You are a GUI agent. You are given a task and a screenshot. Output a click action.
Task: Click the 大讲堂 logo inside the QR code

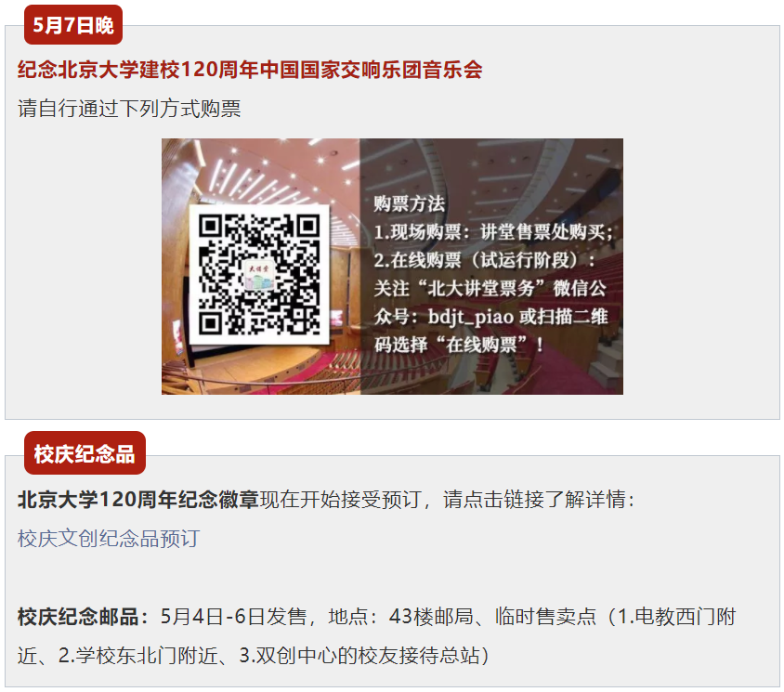pyautogui.click(x=259, y=275)
